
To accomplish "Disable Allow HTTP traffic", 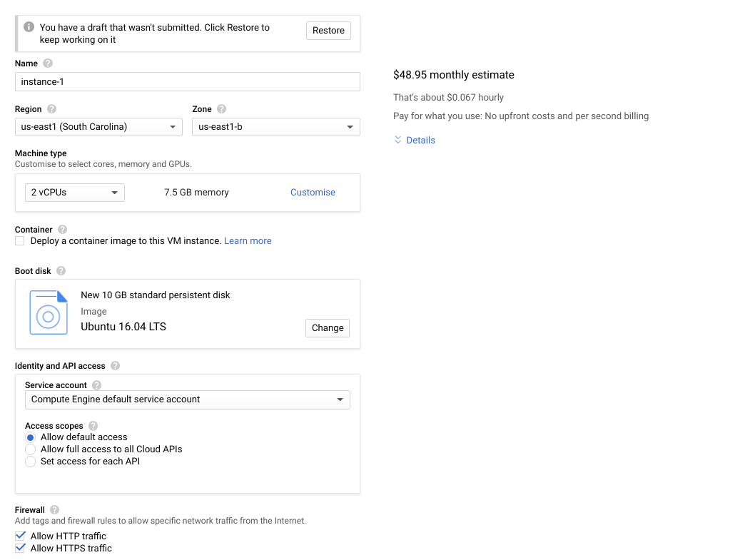I will [x=19, y=536].
